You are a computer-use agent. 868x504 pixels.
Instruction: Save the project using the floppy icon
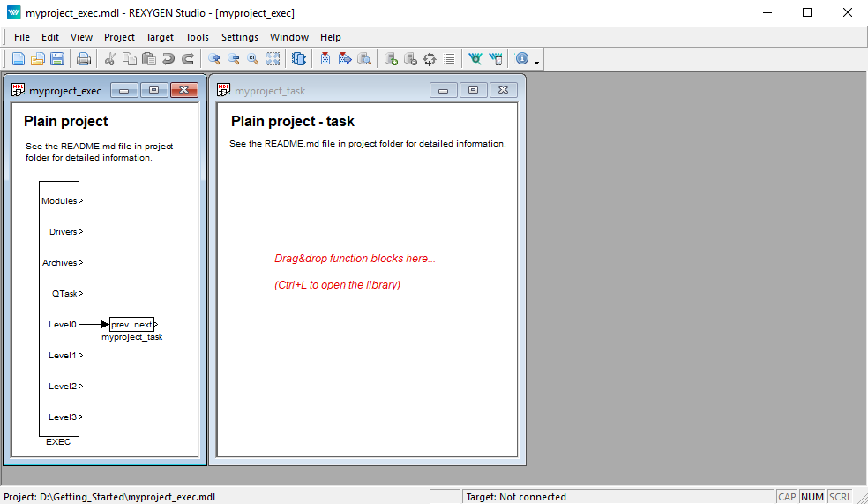[x=57, y=59]
